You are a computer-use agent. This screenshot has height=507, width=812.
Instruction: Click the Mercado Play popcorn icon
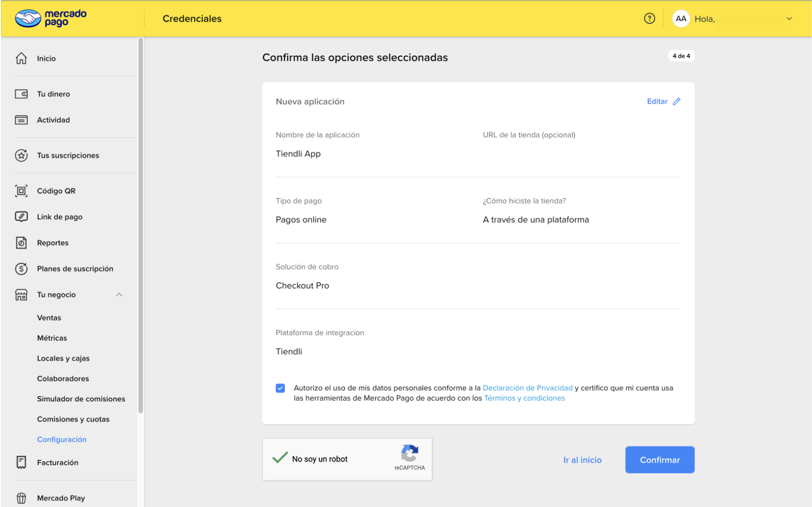(x=21, y=498)
